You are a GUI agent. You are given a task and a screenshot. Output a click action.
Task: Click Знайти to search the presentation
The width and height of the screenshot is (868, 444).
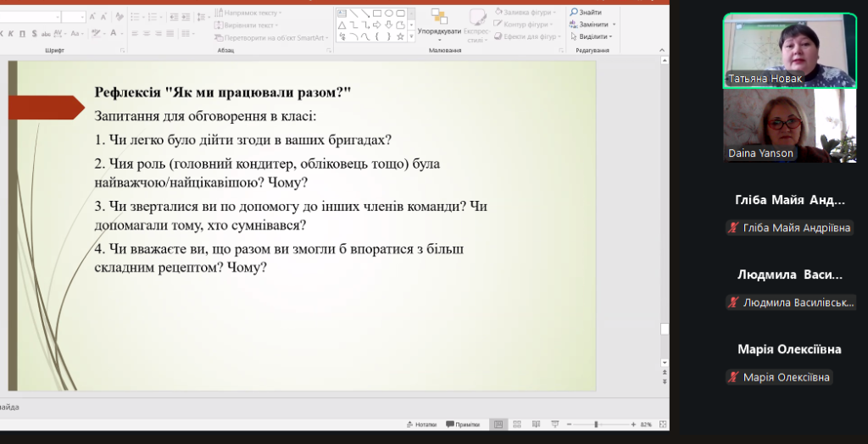point(586,12)
